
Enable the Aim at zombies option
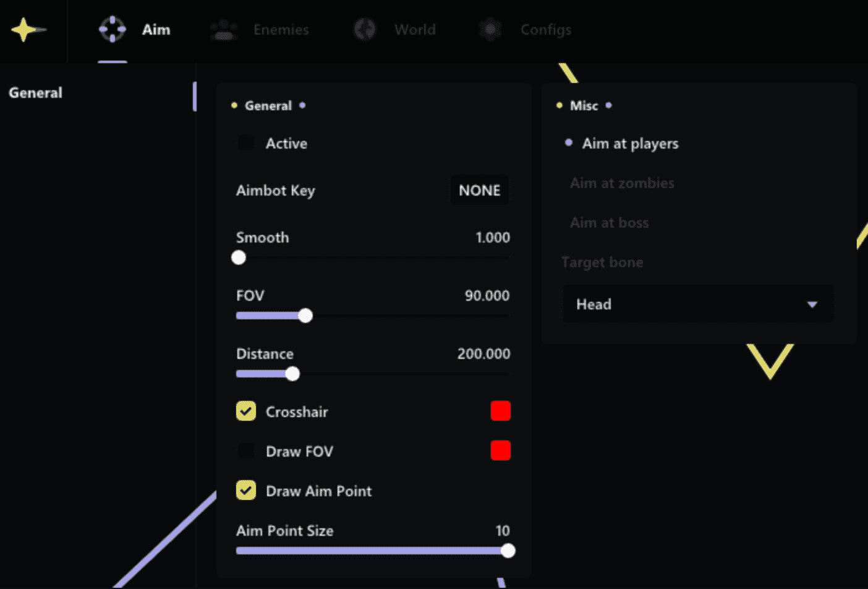622,183
